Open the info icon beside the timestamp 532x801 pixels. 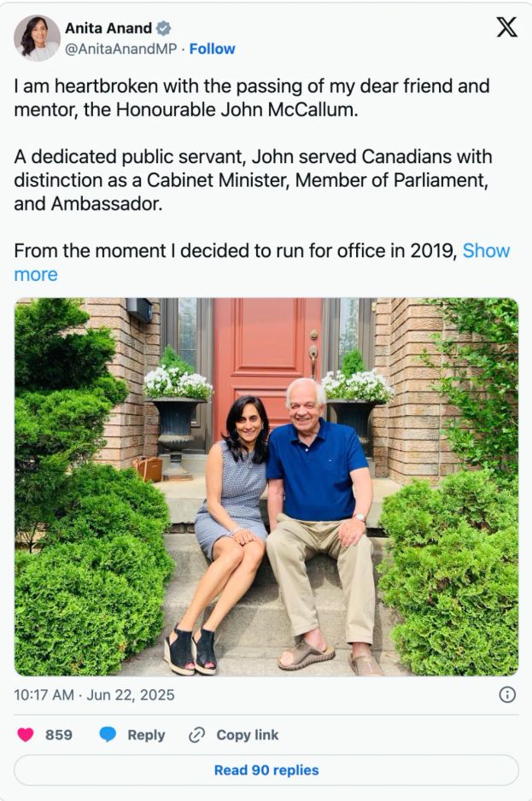pos(507,694)
